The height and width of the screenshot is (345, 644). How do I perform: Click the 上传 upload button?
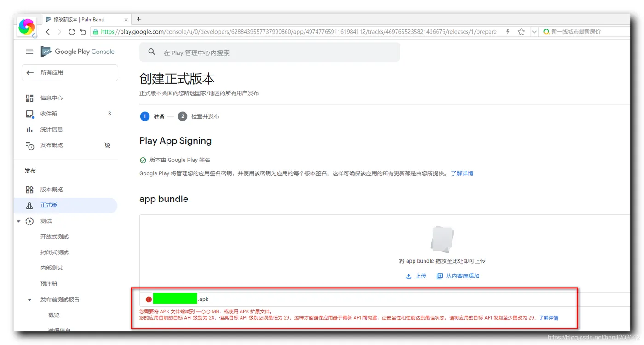click(416, 276)
